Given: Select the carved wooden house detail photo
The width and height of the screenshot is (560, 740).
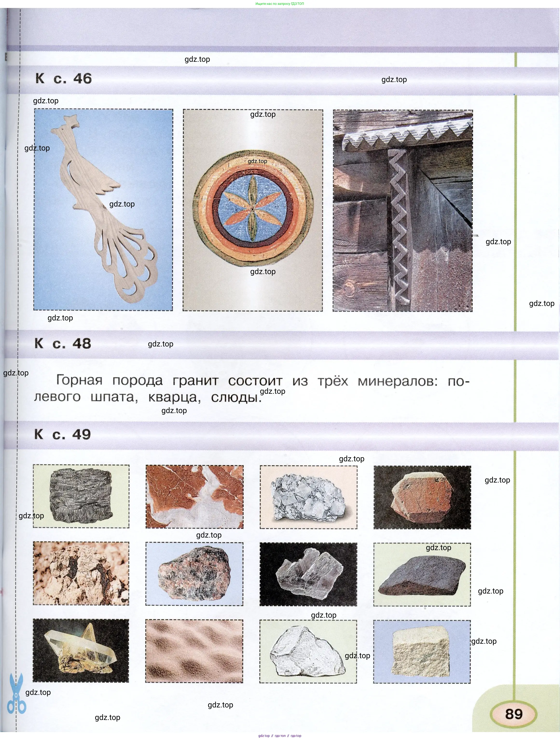Looking at the screenshot, I should tap(402, 211).
